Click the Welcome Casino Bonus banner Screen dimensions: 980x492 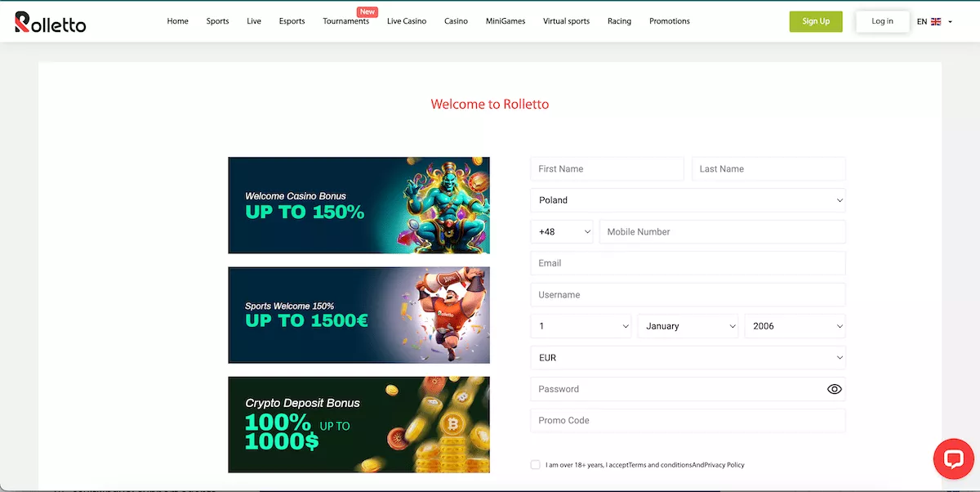(x=359, y=205)
